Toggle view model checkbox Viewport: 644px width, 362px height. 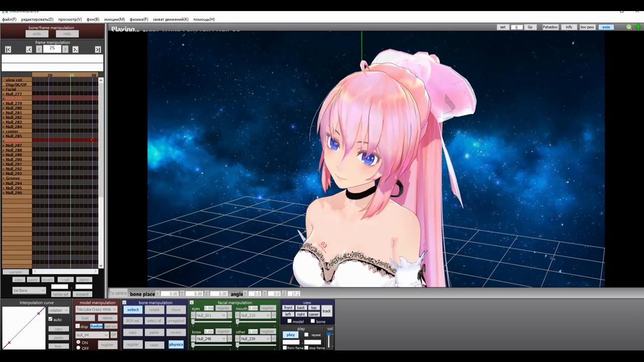pos(289,321)
